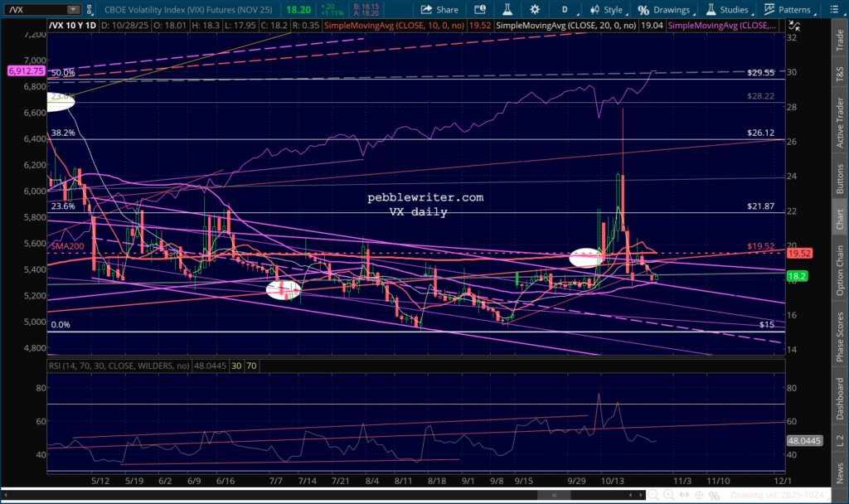
Task: Open the Studies dropdown menu
Action: [x=729, y=10]
